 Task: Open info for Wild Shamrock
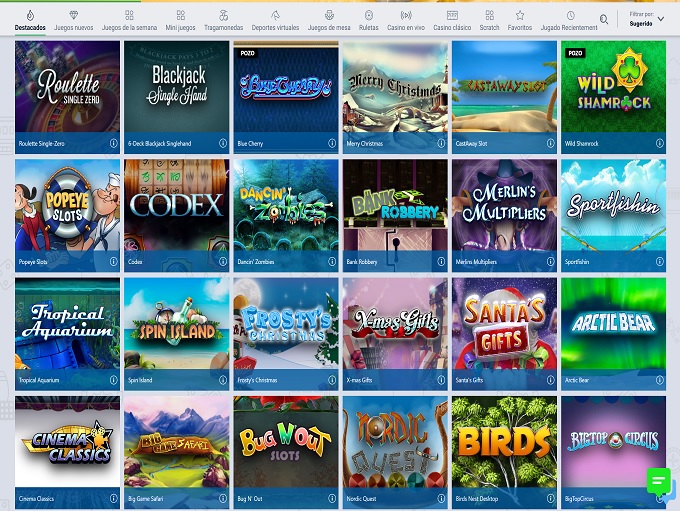[x=660, y=143]
